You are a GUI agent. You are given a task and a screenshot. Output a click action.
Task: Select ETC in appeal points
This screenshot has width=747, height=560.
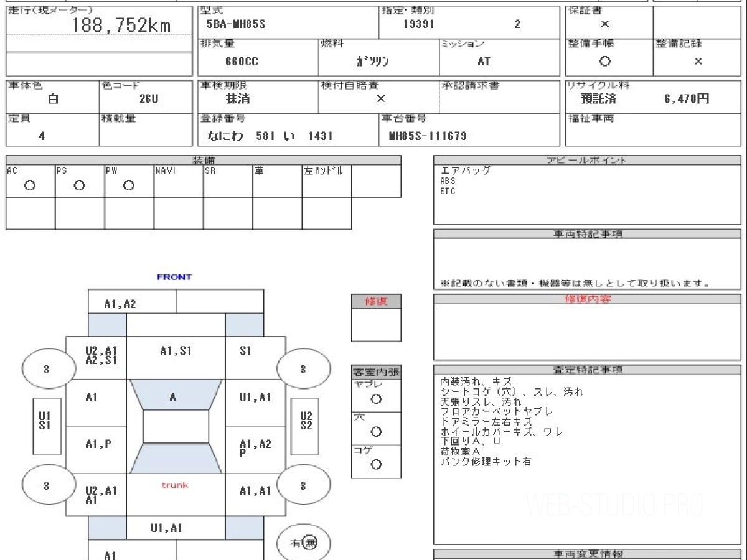pos(448,191)
